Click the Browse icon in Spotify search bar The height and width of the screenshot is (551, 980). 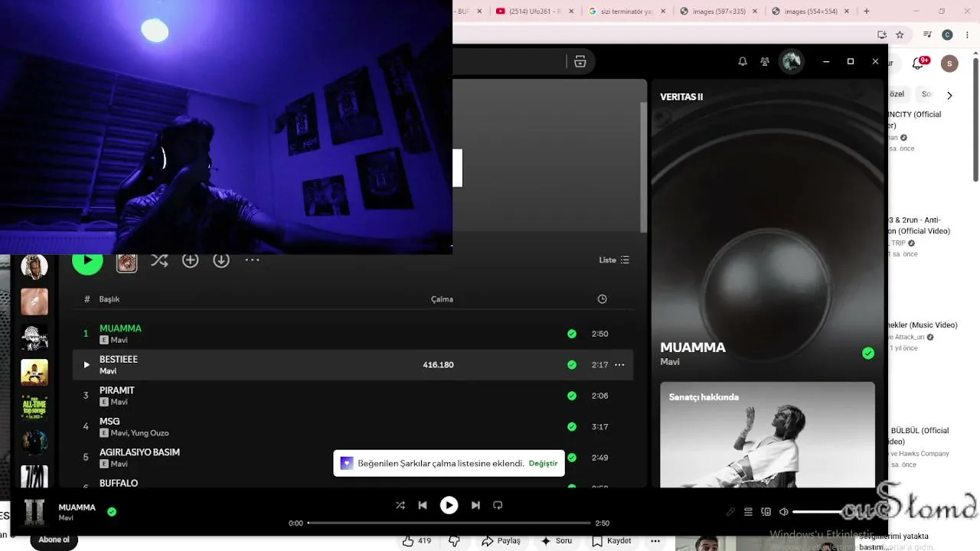pos(580,61)
